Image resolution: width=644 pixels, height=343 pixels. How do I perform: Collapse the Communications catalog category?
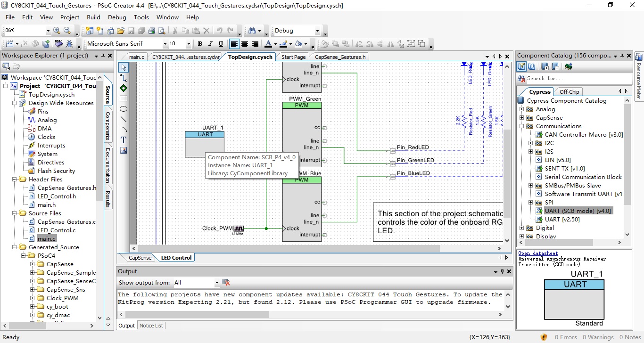click(522, 126)
